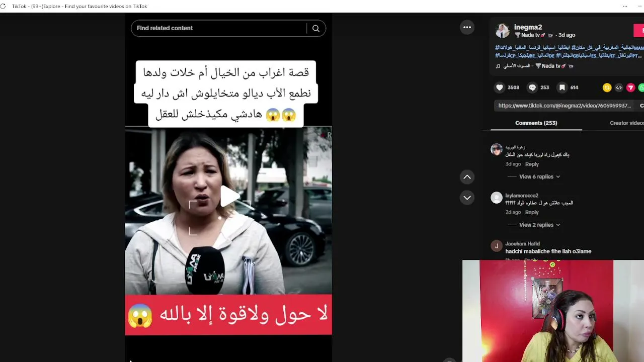Open the inegma2 username link

click(528, 27)
